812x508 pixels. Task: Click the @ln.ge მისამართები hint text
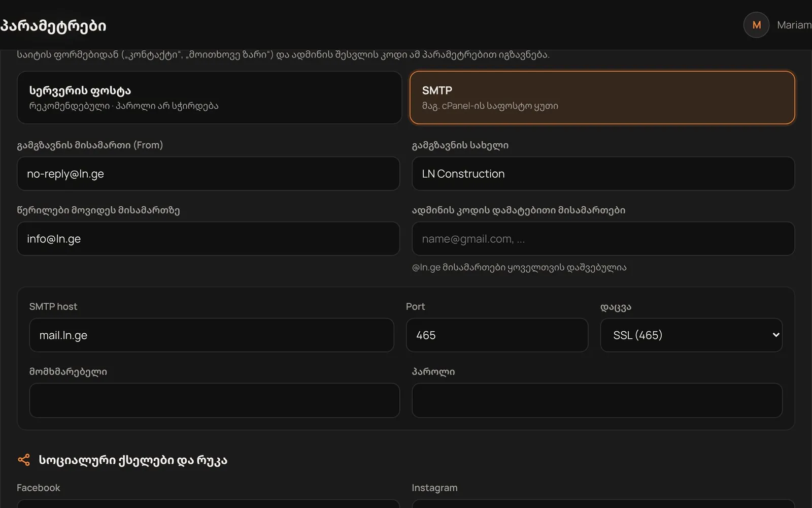point(519,267)
